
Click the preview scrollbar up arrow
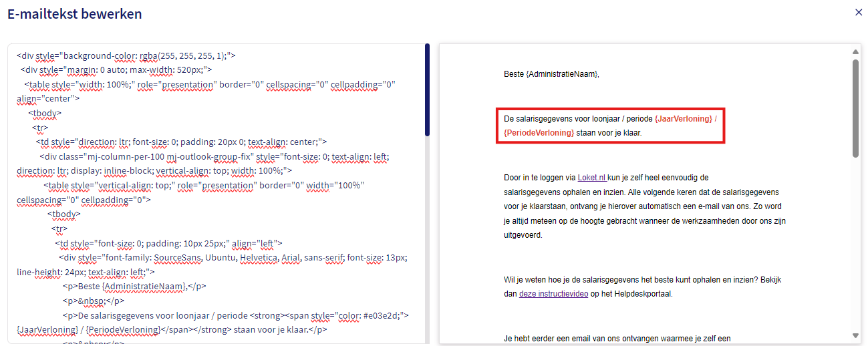click(855, 52)
